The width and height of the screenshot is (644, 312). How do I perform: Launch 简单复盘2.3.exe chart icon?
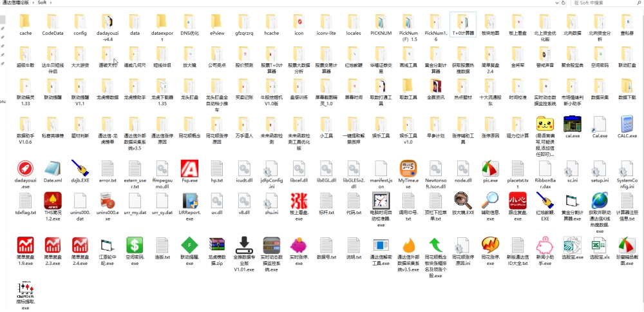(53, 245)
